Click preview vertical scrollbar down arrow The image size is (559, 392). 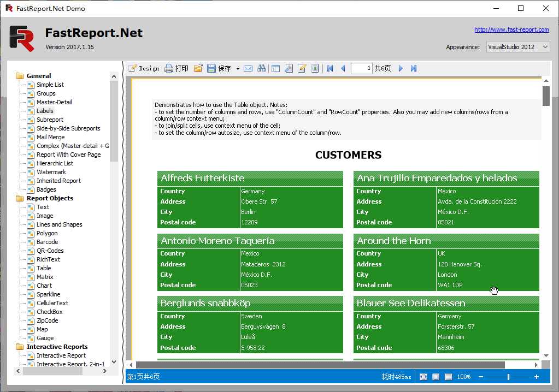[546, 355]
